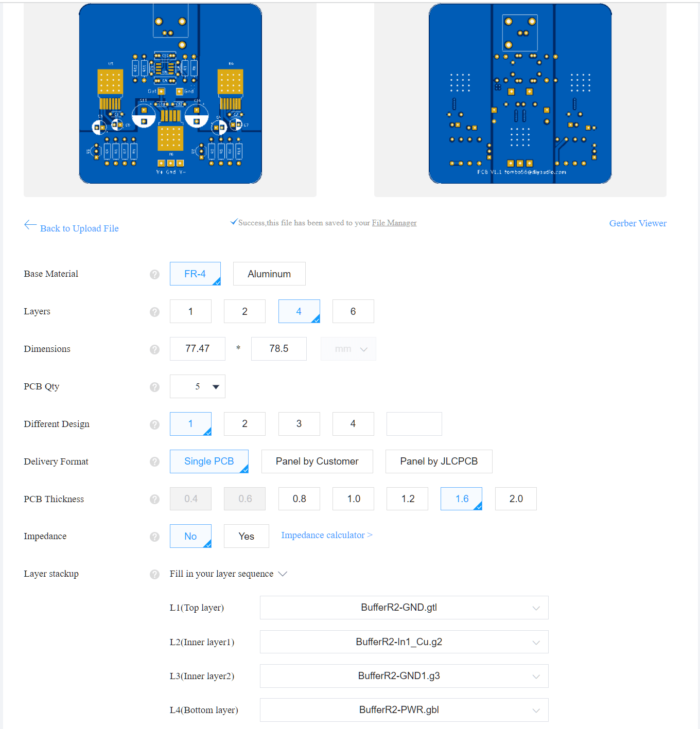This screenshot has width=700, height=729.
Task: Open help icon for Delivery Format
Action: click(154, 461)
